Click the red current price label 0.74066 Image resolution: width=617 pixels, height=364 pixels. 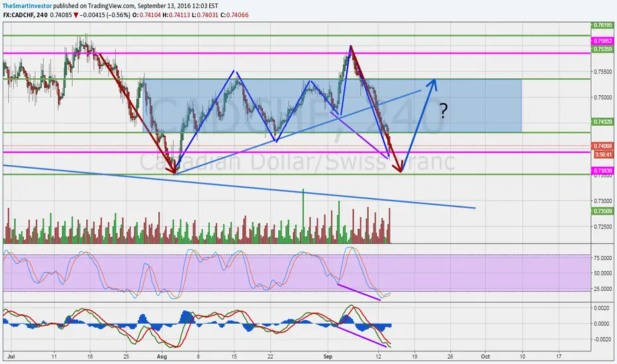pos(603,146)
